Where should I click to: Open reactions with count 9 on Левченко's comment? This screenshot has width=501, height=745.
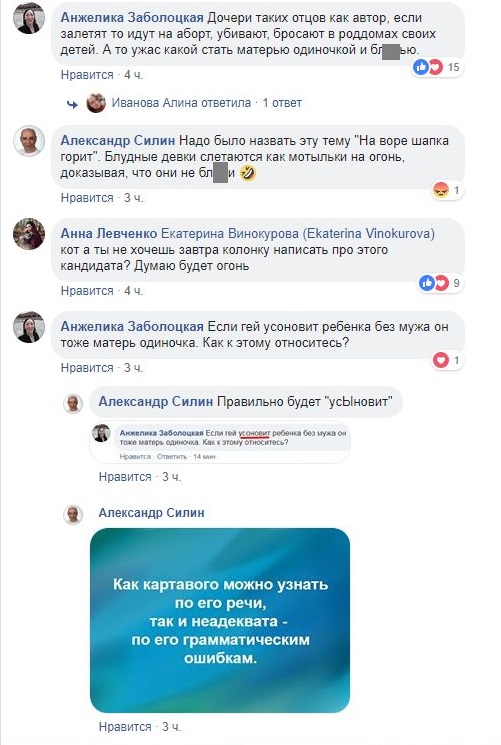(x=440, y=283)
